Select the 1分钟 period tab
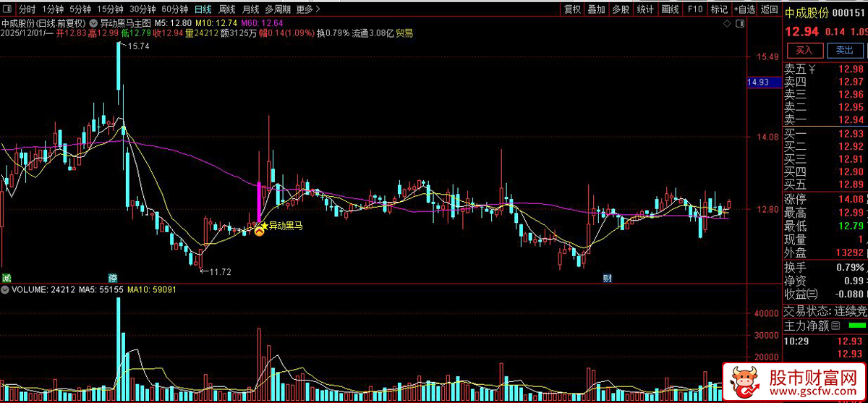This screenshot has height=403, width=868. pos(52,9)
